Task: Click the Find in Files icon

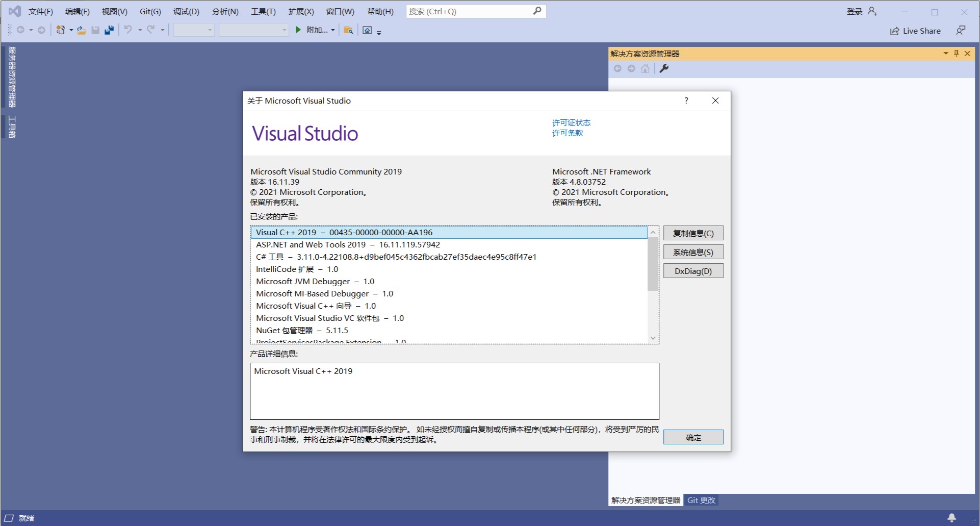Action: [x=348, y=30]
